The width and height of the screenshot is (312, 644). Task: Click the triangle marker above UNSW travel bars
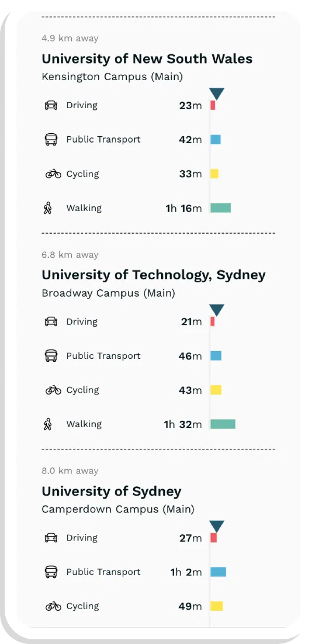[x=217, y=94]
